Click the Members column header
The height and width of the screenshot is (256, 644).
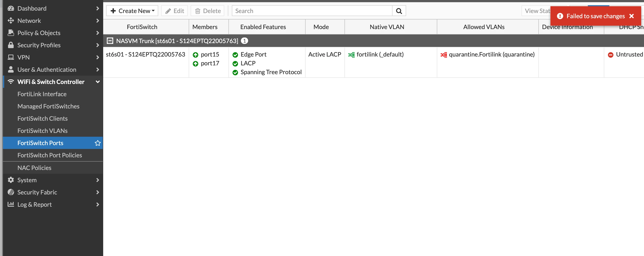[209, 27]
